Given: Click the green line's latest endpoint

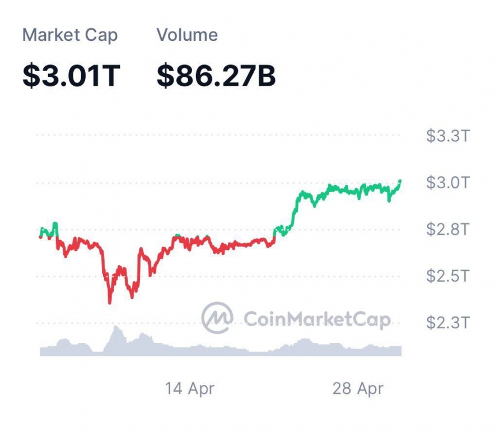Looking at the screenshot, I should (400, 181).
